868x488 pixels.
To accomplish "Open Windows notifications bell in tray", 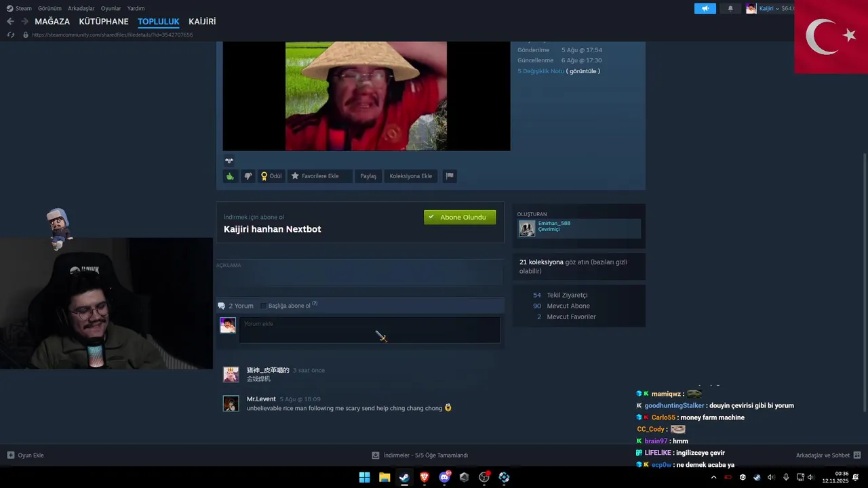I will coord(856,477).
